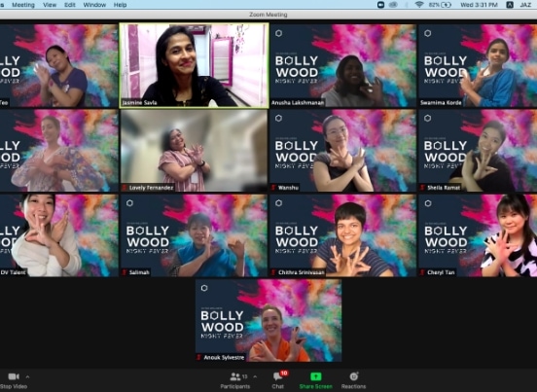Screen dimensions: 537x392
Task: Select Wanshu's video tile
Action: [342, 151]
